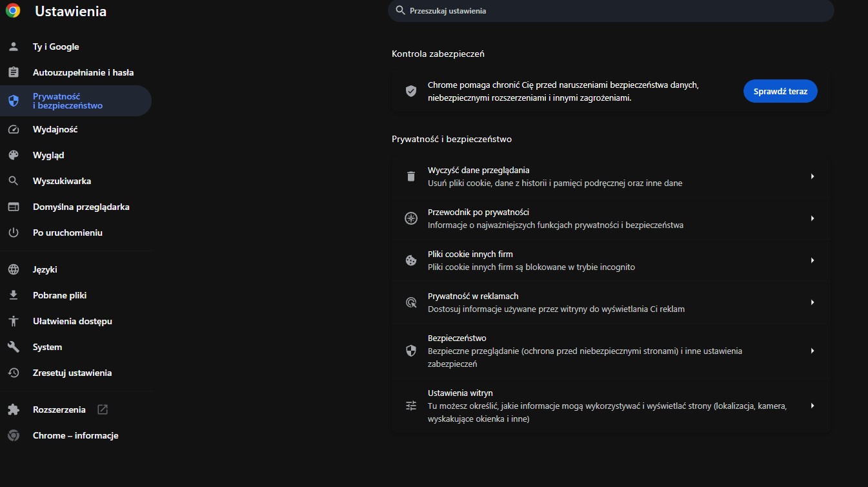This screenshot has height=487, width=868.
Task: Click the Przeszukaj ustawienia search field
Action: pyautogui.click(x=610, y=11)
